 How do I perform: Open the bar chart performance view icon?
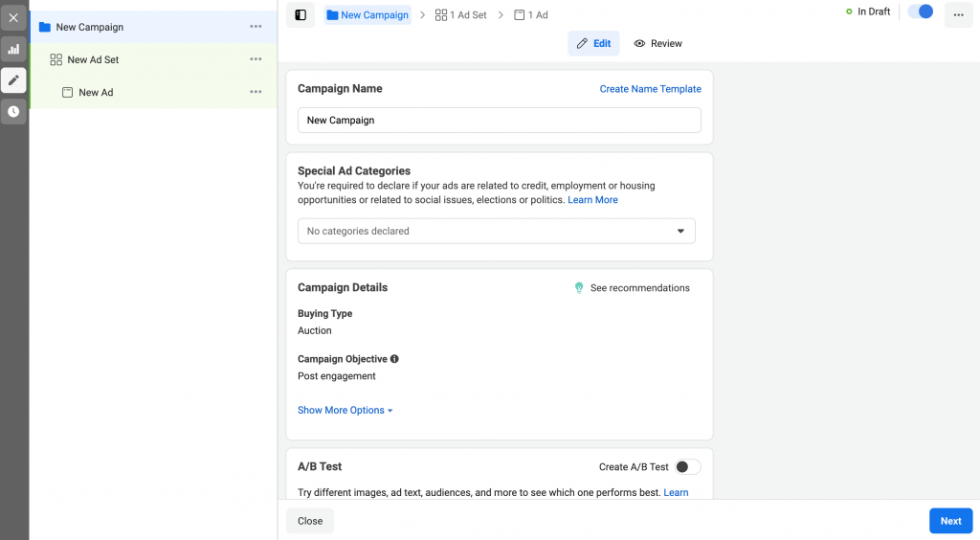[13, 49]
